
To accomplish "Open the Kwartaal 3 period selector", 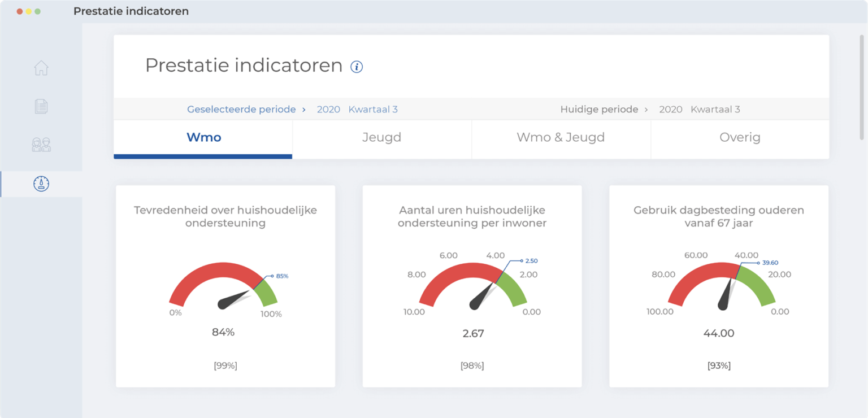I will (x=373, y=109).
